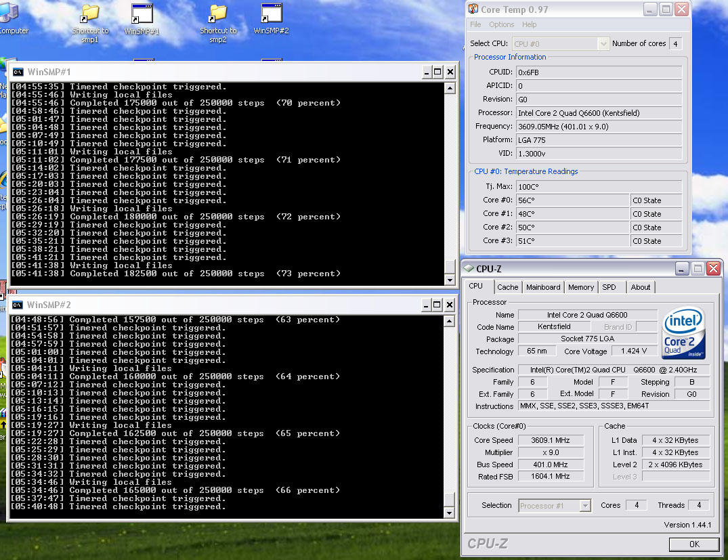Open the Selection Processor #1 dropdown in CPU-Z
728x560 pixels.
(x=555, y=506)
